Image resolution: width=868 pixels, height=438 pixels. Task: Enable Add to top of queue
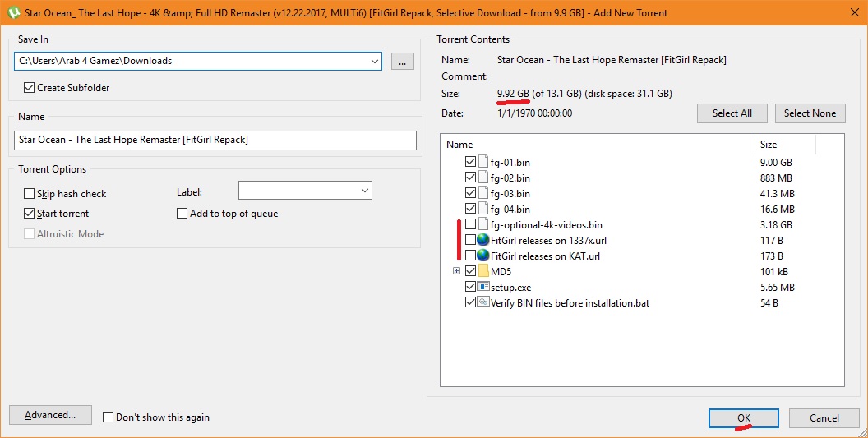click(182, 213)
